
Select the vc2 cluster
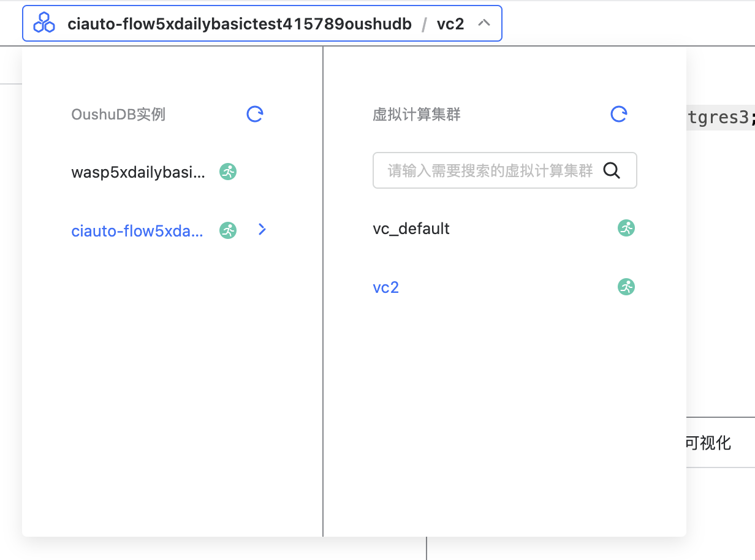386,287
